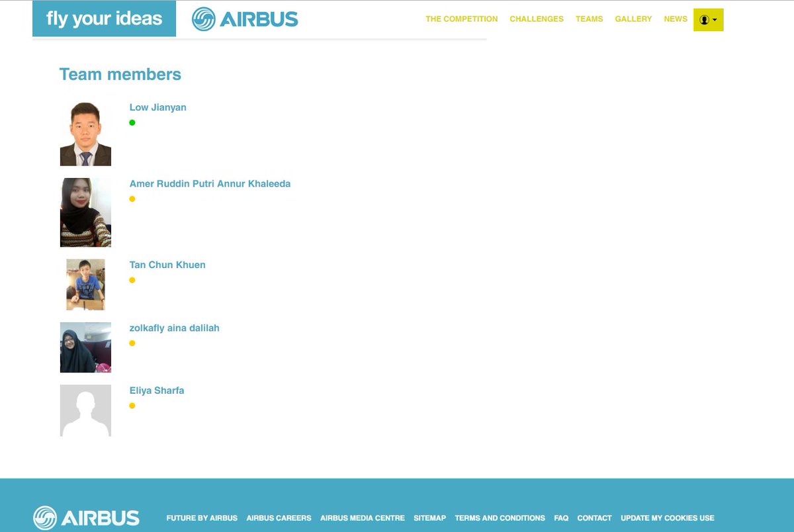Open the Gallery menu item
The width and height of the screenshot is (794, 532).
coord(633,19)
